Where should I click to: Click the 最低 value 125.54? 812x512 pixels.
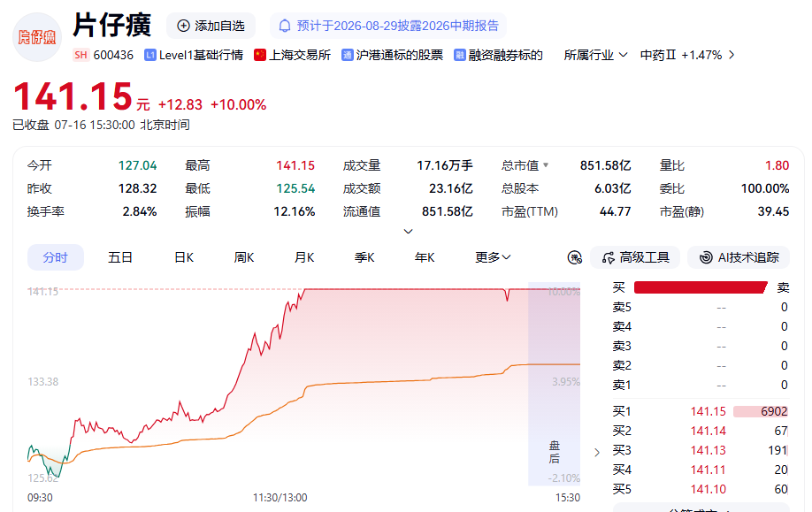(x=295, y=188)
